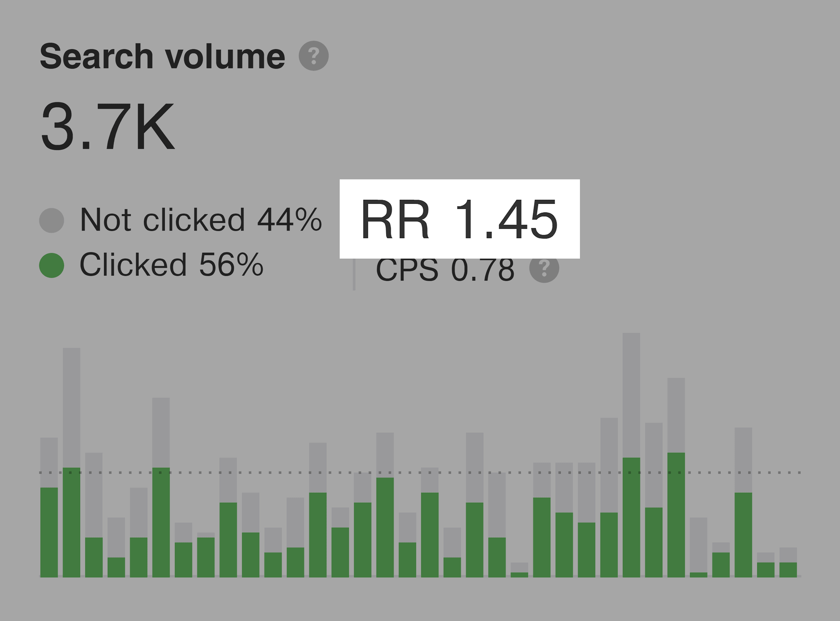
Task: Click the gray part of the second bar
Action: point(72,407)
